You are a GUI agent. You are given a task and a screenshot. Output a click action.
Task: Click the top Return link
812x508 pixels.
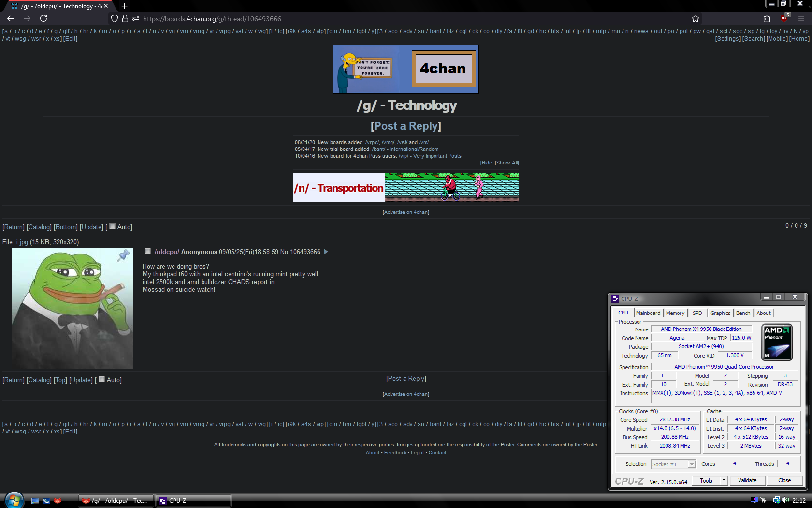[14, 227]
